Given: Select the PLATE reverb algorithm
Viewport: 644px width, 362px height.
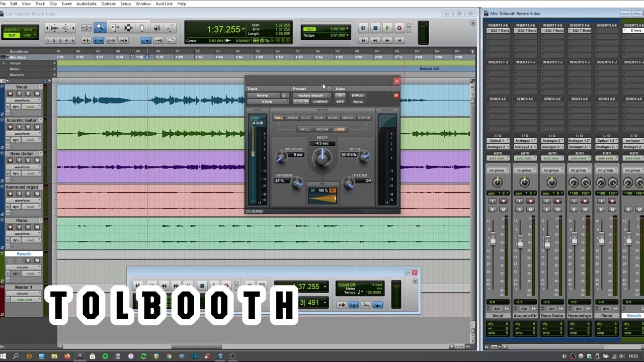Looking at the screenshot, I should click(x=306, y=118).
